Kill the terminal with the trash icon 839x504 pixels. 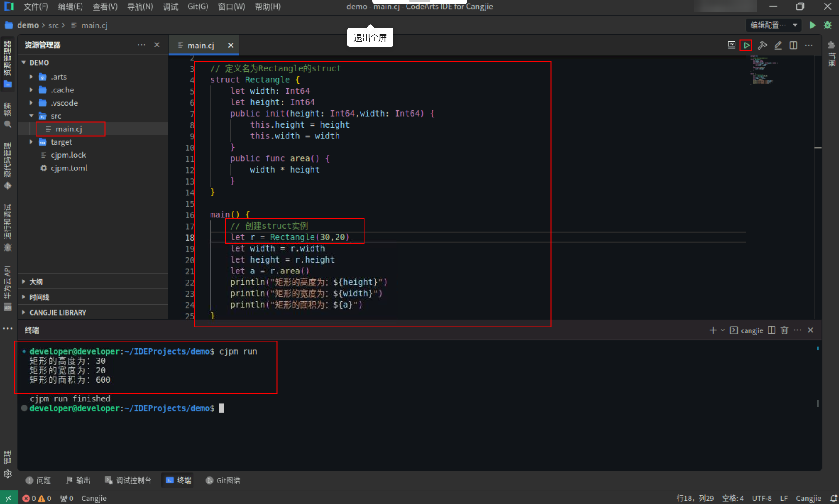(x=784, y=330)
